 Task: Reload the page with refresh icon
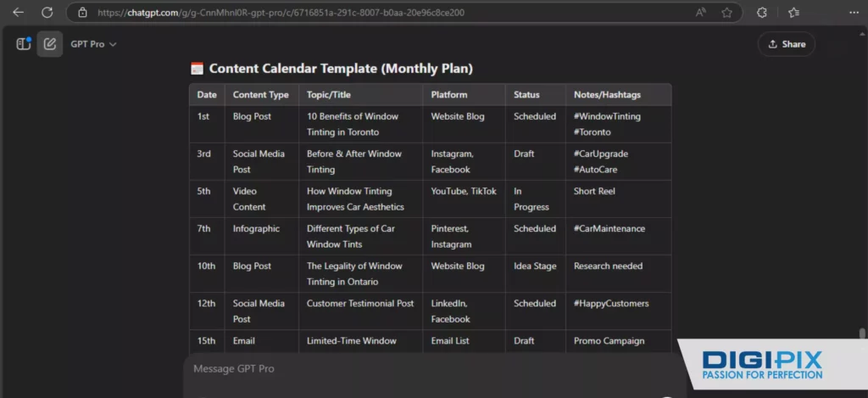[47, 13]
